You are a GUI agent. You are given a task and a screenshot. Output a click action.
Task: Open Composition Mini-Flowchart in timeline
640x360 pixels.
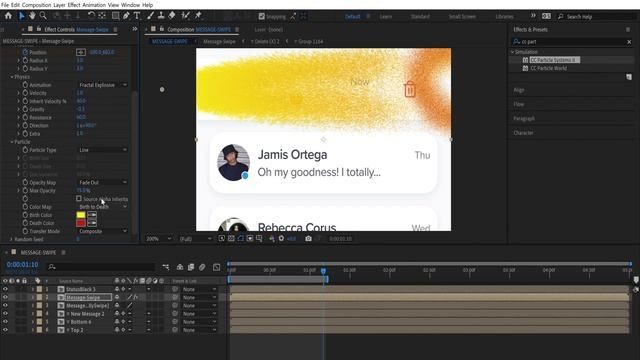tap(166, 267)
